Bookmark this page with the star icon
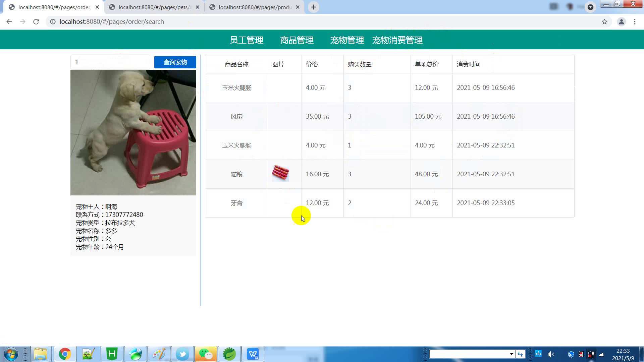The width and height of the screenshot is (644, 362). pyautogui.click(x=604, y=22)
